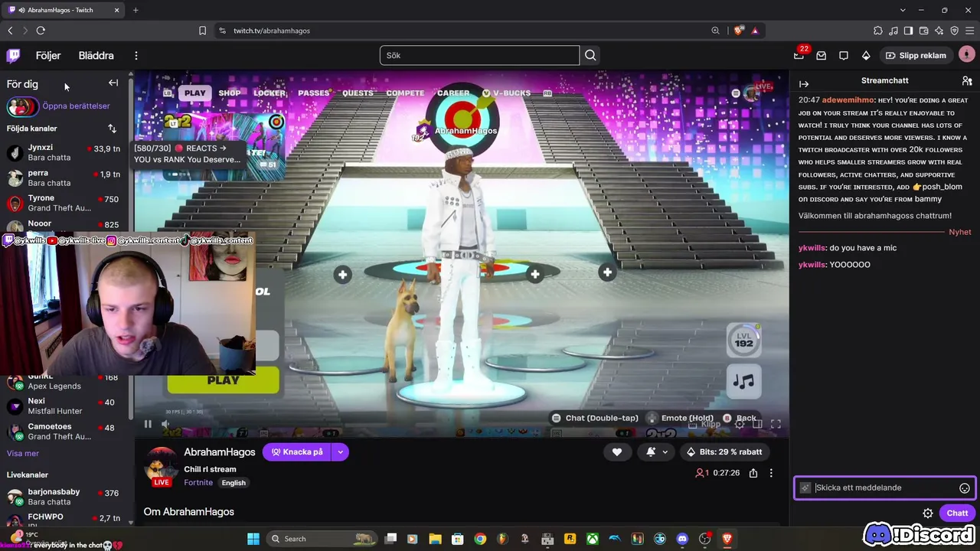Open the Öppna berättelser link
The height and width of the screenshot is (551, 980).
[76, 106]
